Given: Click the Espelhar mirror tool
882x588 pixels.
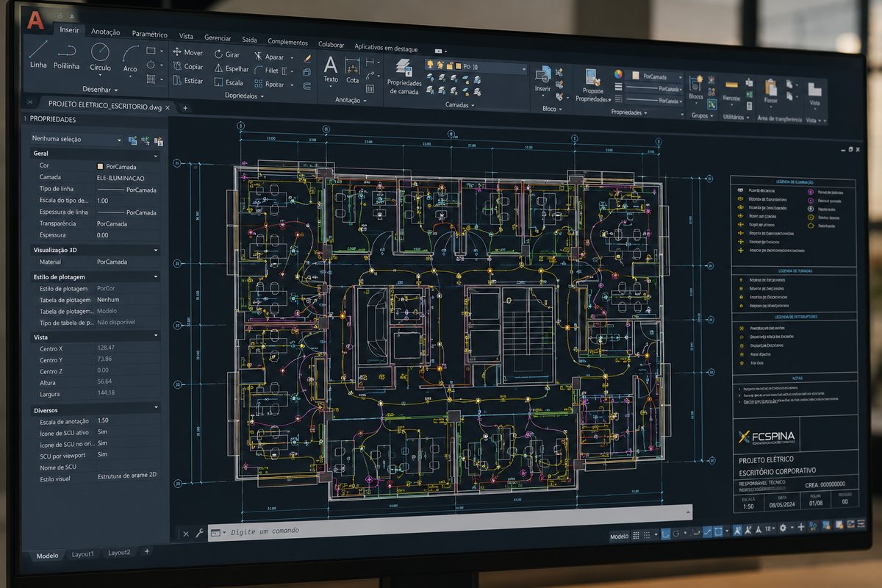Looking at the screenshot, I should point(232,68).
